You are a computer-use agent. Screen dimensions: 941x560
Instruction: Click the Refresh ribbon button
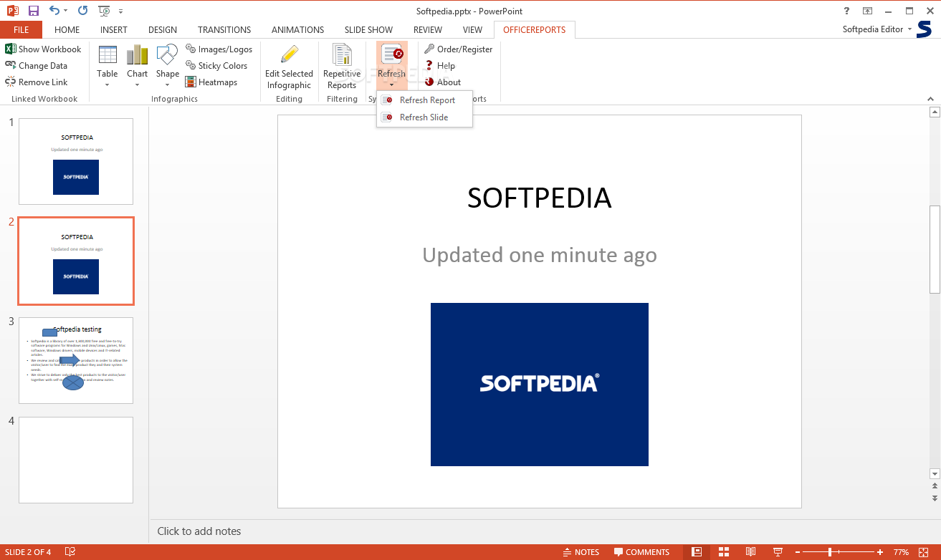[391, 66]
